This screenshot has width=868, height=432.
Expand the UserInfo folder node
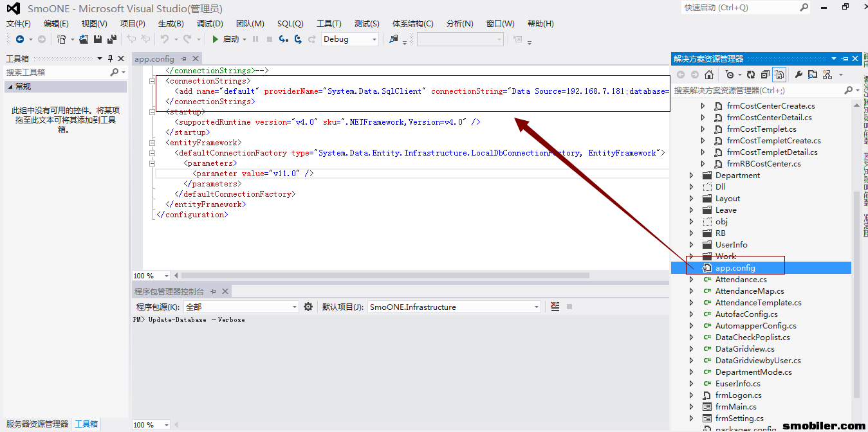pos(692,245)
